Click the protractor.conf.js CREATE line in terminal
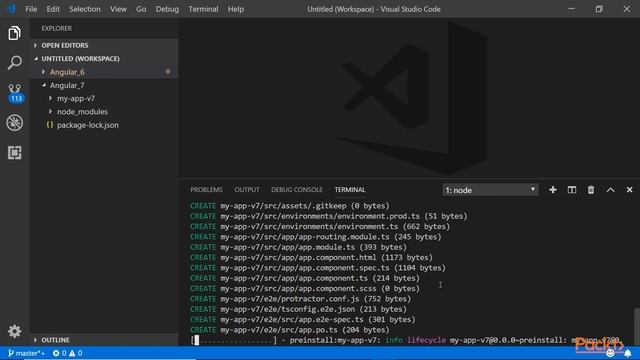640x360 pixels. coord(300,299)
